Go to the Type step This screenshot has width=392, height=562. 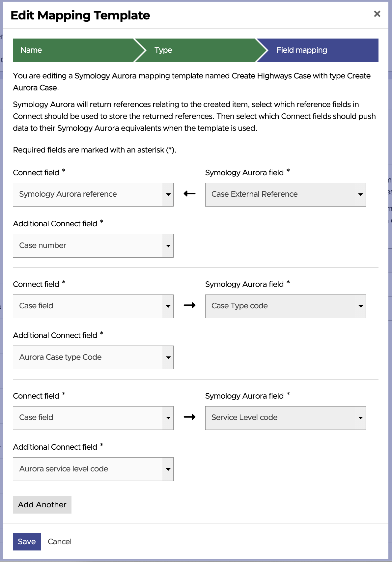pos(163,50)
